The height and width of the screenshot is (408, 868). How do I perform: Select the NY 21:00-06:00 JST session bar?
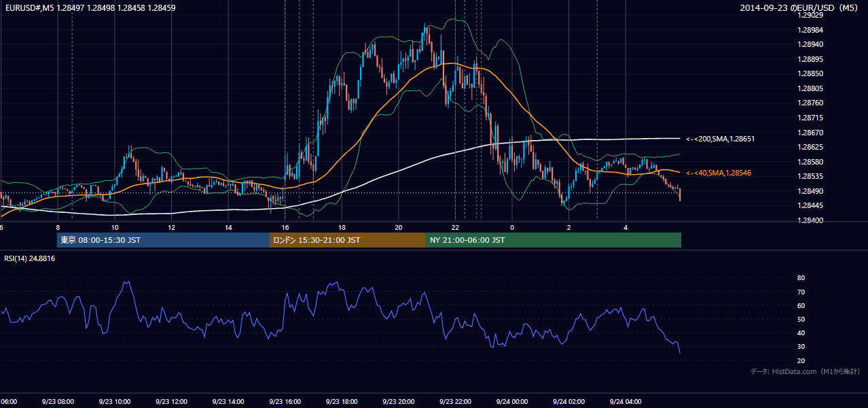[x=554, y=240]
